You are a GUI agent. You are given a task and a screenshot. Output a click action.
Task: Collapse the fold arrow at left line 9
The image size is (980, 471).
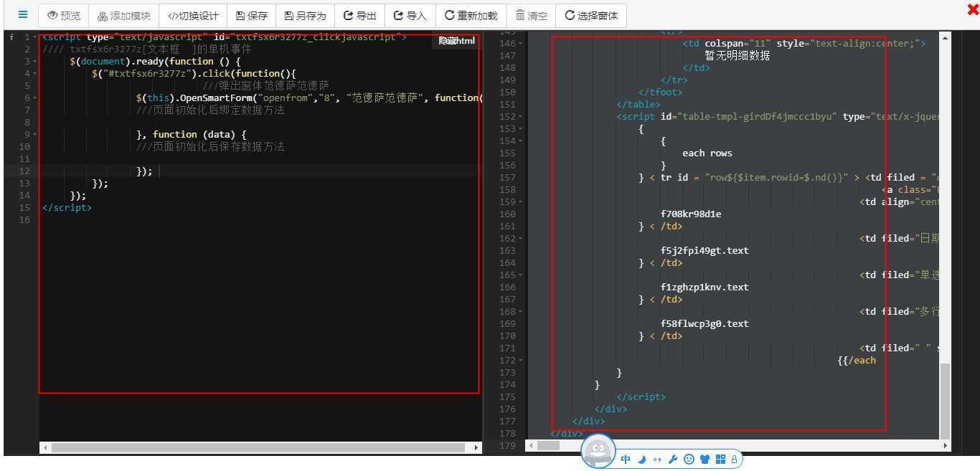point(35,135)
